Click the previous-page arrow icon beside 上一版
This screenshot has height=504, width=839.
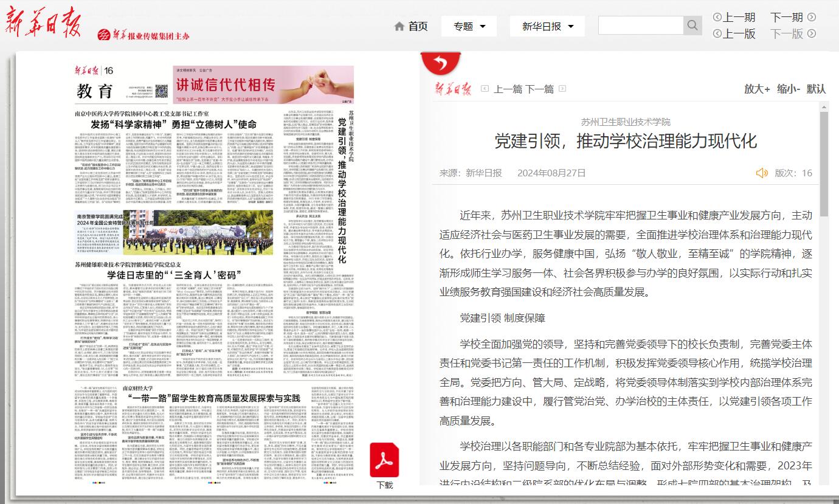717,33
